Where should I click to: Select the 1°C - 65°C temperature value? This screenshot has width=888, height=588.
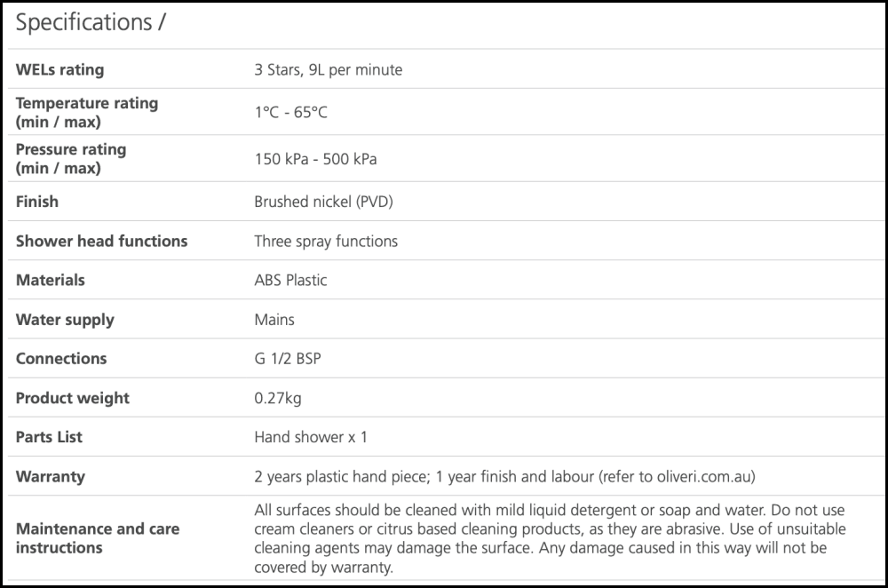290,113
